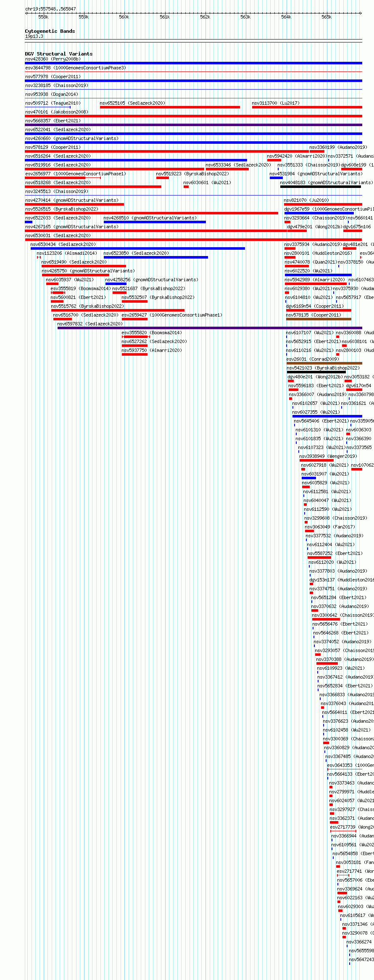The width and height of the screenshot is (374, 980).
Task: Click the black bar under nsv4048183
Action: click(x=321, y=187)
